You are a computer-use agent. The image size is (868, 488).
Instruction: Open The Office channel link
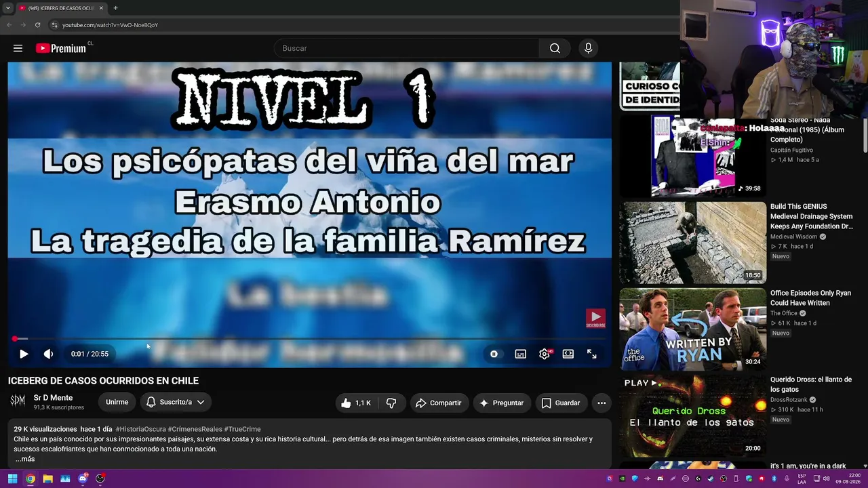(784, 314)
